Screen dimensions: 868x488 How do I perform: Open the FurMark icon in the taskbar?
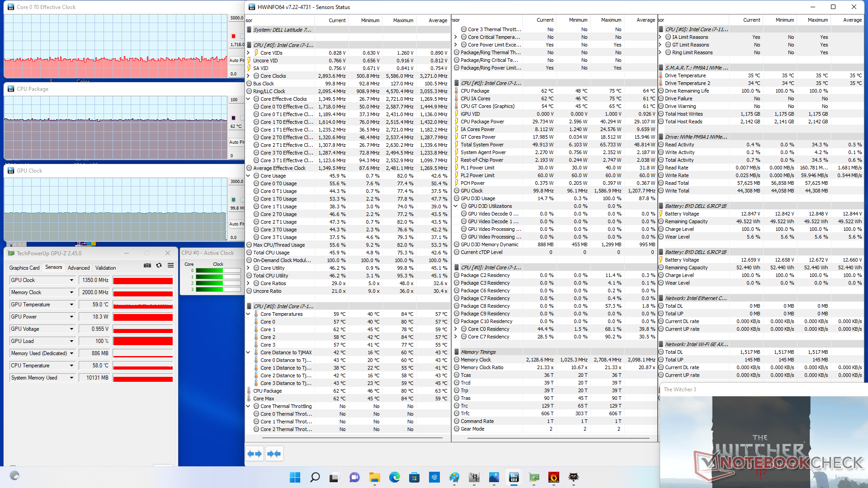click(554, 477)
